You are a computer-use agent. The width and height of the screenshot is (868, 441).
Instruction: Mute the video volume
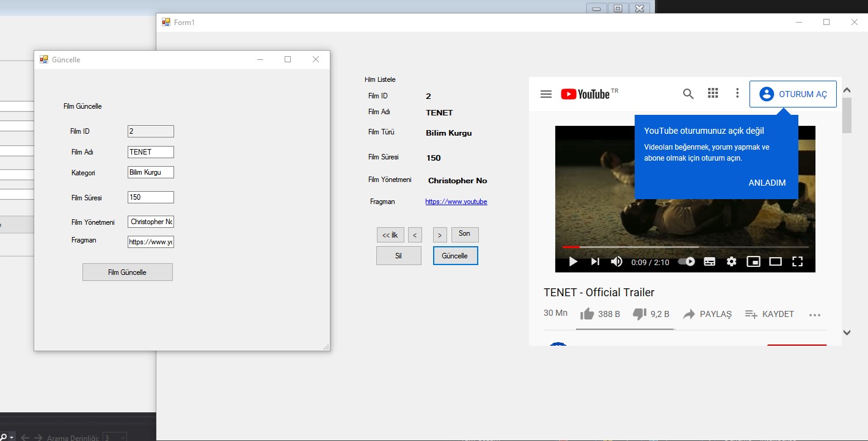(x=616, y=261)
